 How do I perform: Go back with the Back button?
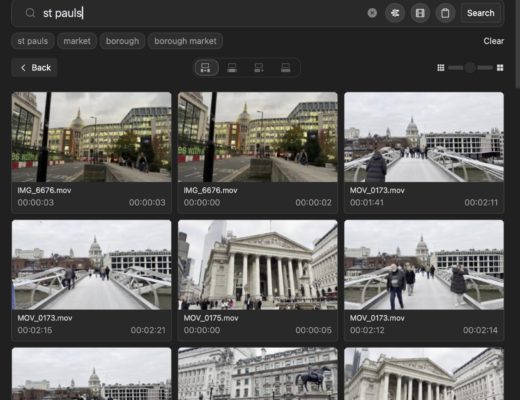click(x=35, y=68)
